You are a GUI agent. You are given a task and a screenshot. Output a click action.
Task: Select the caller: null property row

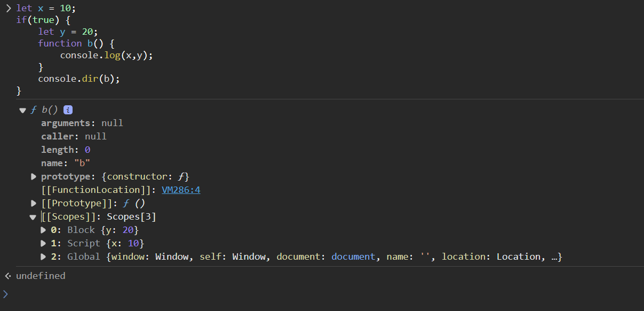[74, 136]
